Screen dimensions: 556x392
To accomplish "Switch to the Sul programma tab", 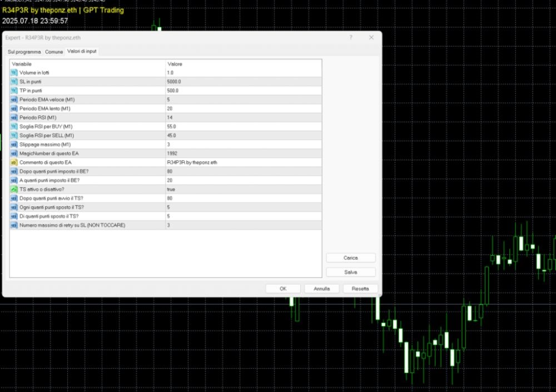I will pyautogui.click(x=24, y=52).
